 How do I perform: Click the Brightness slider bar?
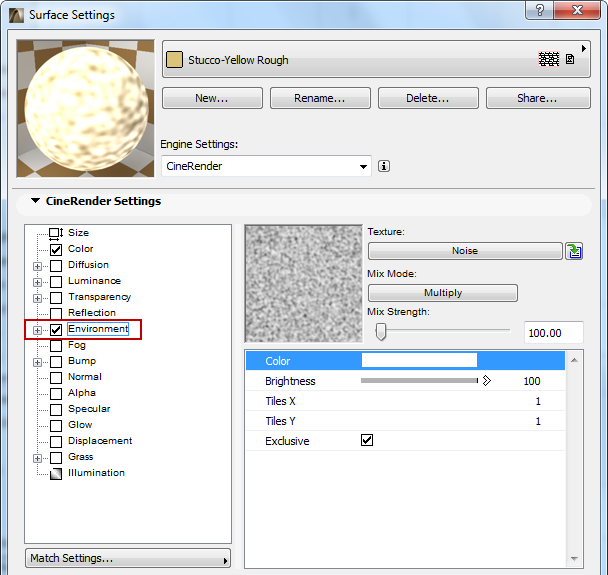click(419, 381)
